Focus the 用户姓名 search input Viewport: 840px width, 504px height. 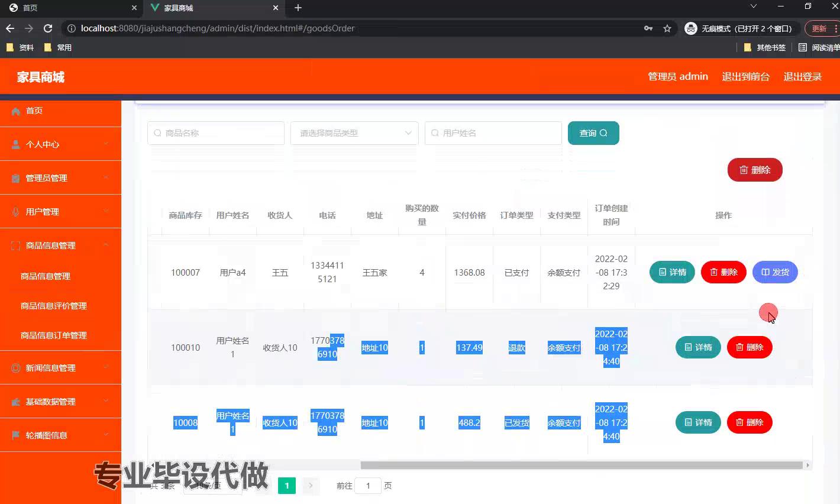tap(493, 133)
